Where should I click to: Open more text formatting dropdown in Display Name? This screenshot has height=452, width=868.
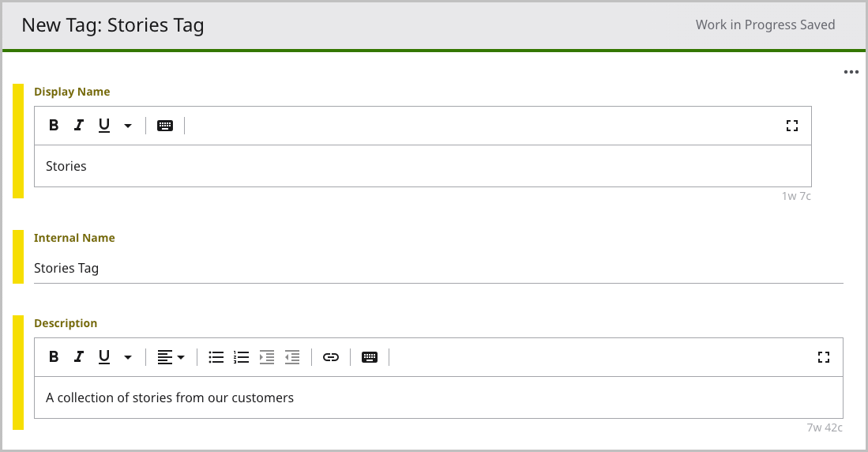[128, 126]
